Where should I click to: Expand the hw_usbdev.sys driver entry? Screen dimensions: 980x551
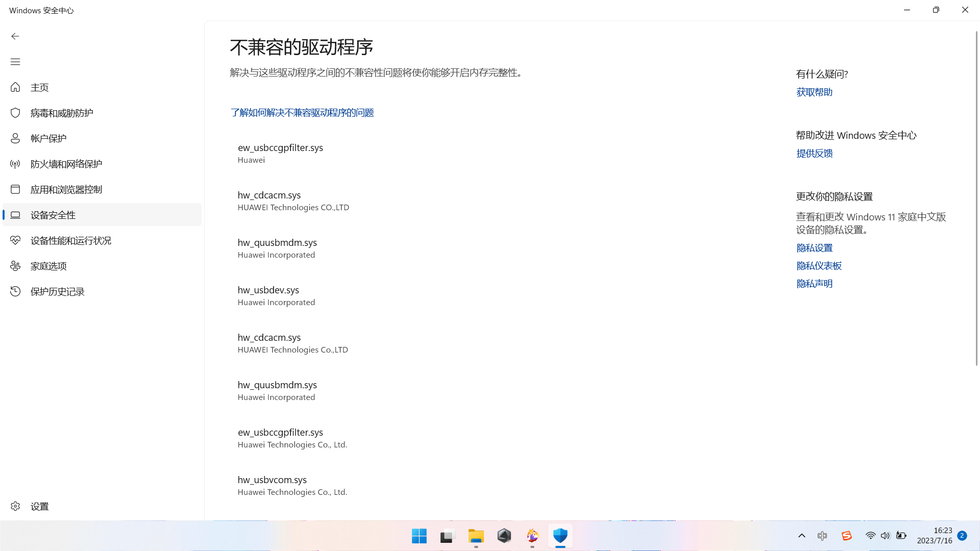268,290
